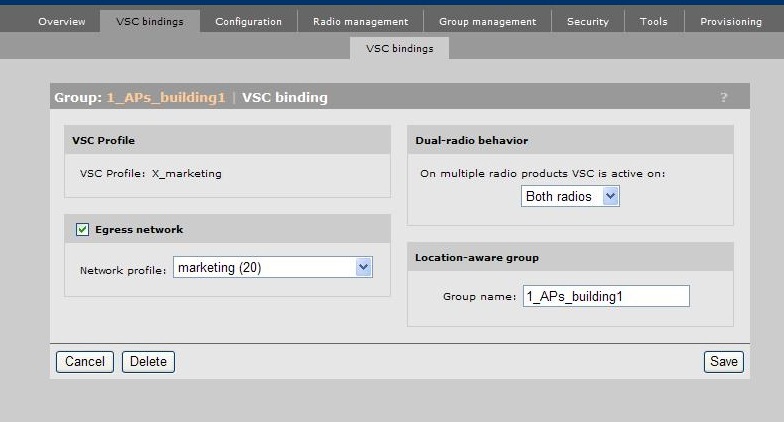The width and height of the screenshot is (784, 422).
Task: Open the Group management tab
Action: [487, 21]
